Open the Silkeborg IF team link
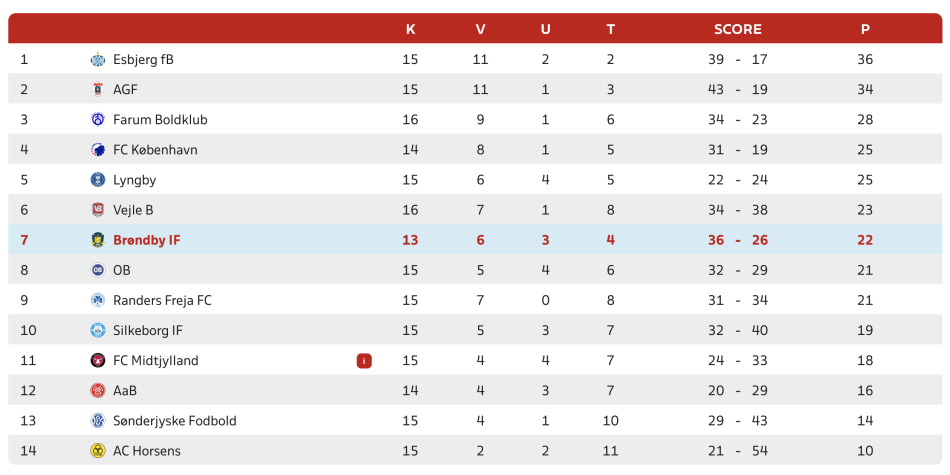Viewport: 950px width, 475px height. tap(148, 331)
